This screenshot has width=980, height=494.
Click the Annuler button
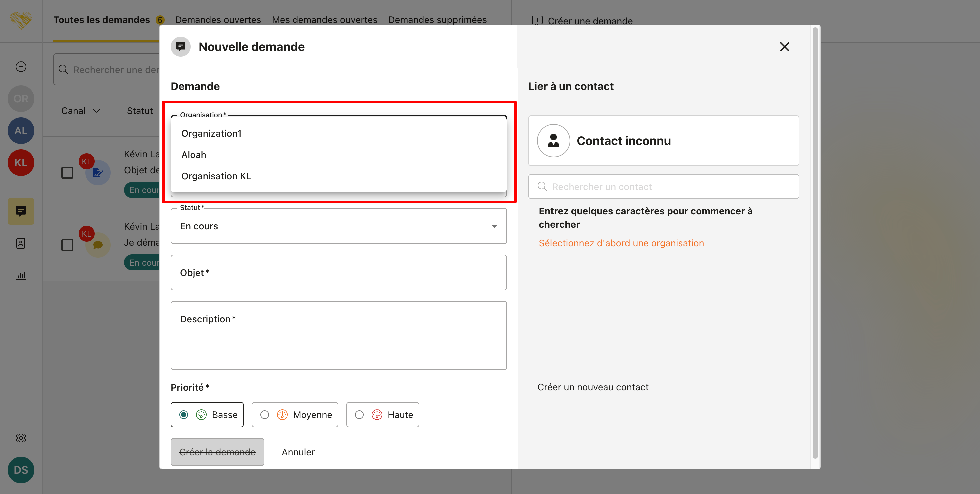(x=298, y=452)
